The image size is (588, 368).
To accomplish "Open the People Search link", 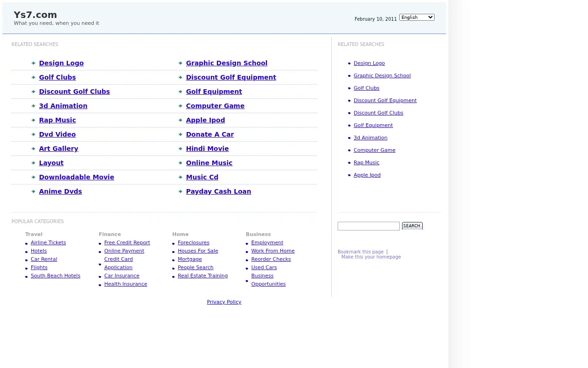I will click(196, 267).
